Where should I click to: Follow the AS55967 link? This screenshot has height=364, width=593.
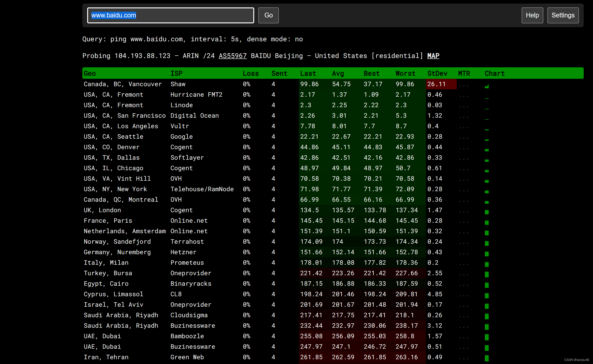point(233,56)
